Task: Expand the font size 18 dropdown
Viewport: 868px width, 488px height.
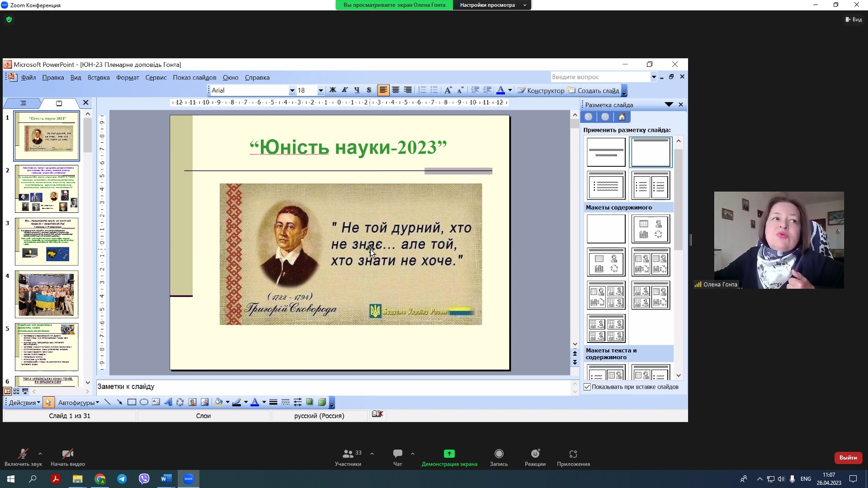Action: [x=321, y=90]
